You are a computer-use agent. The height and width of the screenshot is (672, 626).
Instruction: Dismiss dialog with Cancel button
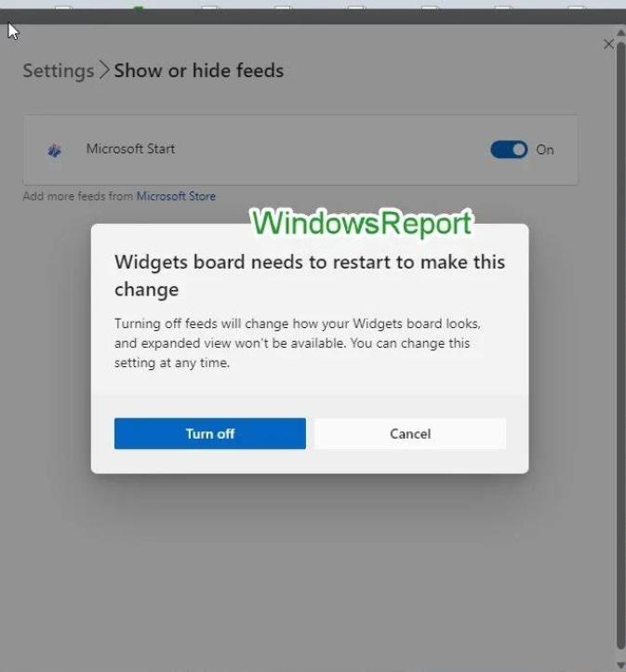coord(410,433)
